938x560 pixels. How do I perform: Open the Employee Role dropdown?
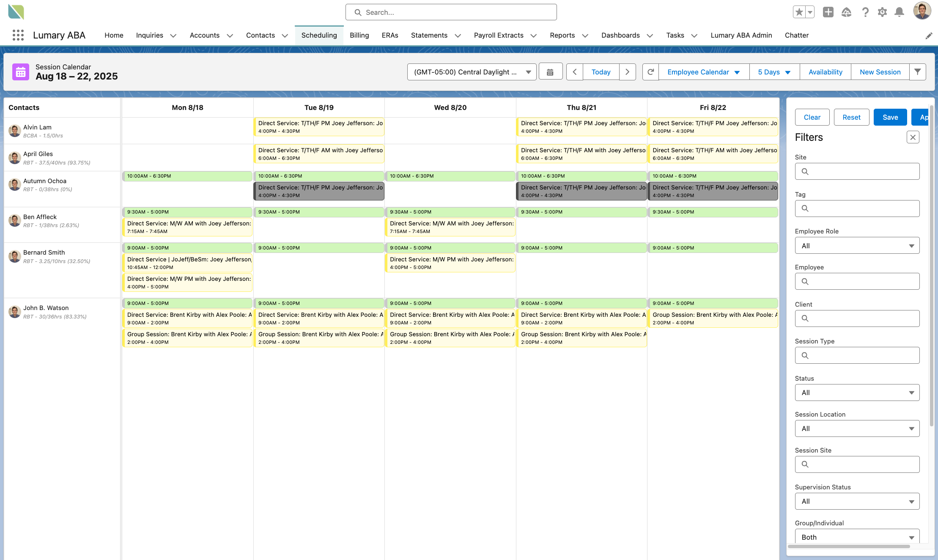[857, 246]
